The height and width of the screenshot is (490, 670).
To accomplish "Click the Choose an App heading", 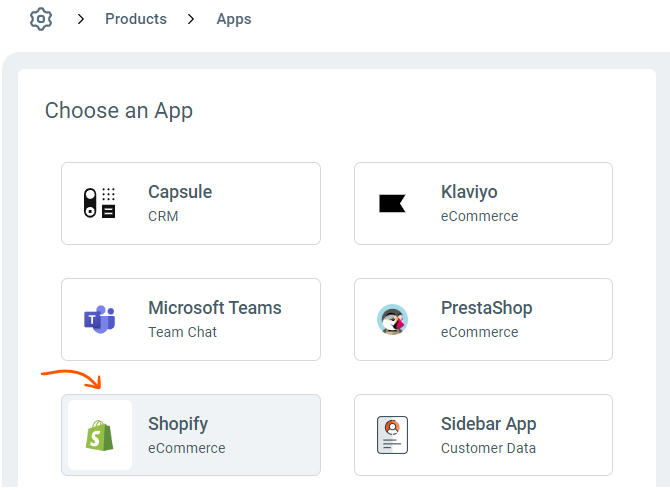I will pyautogui.click(x=119, y=110).
